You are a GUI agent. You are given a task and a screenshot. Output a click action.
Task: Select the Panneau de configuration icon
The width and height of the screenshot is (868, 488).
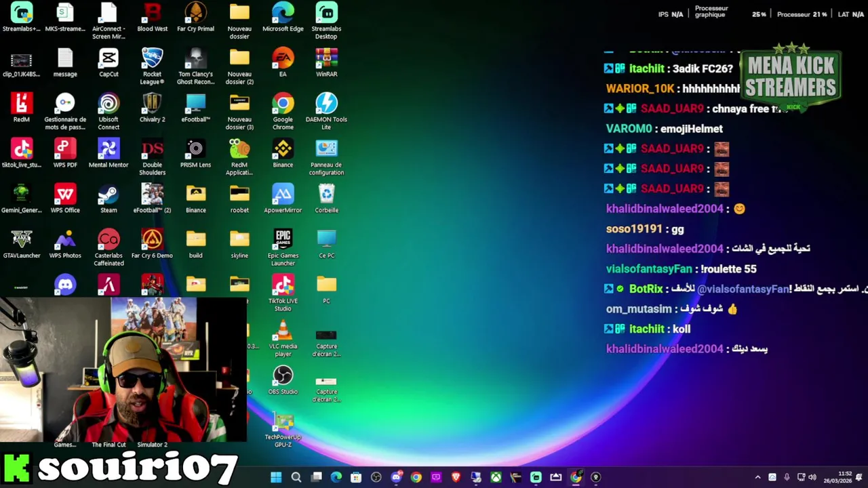click(x=326, y=157)
